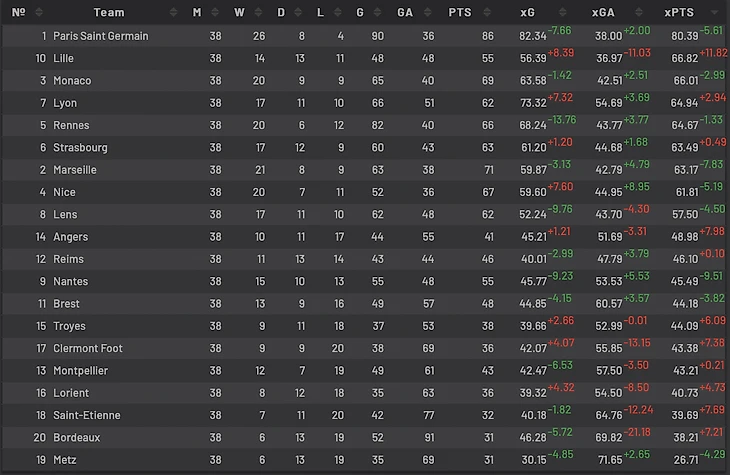
Task: Sort table by the W column header
Action: pos(238,13)
